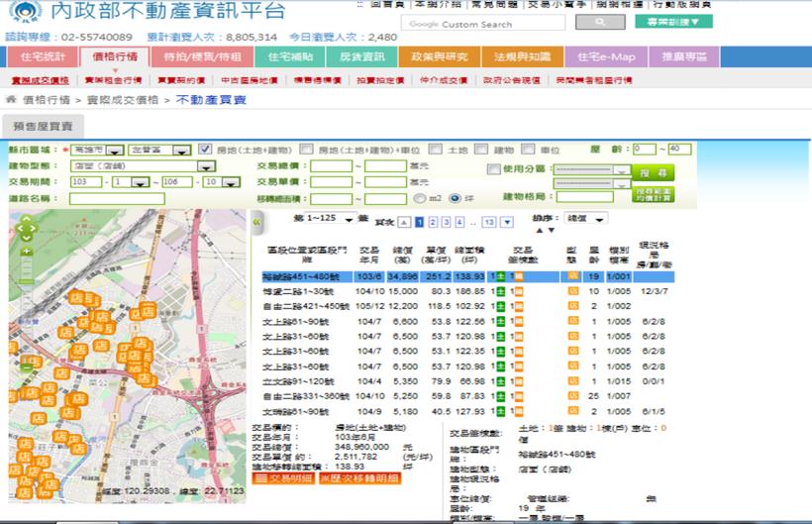Image resolution: width=812 pixels, height=524 pixels.
Task: Open the 政策與研究 tab
Action: pos(439,57)
